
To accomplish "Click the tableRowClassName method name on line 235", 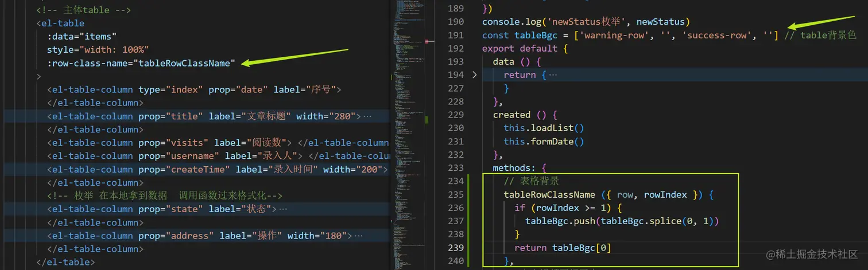I will point(549,194).
